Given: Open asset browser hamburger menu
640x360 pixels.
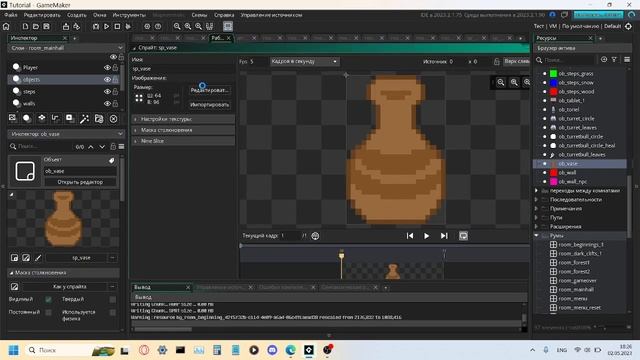Looking at the screenshot, I should pyautogui.click(x=627, y=60).
